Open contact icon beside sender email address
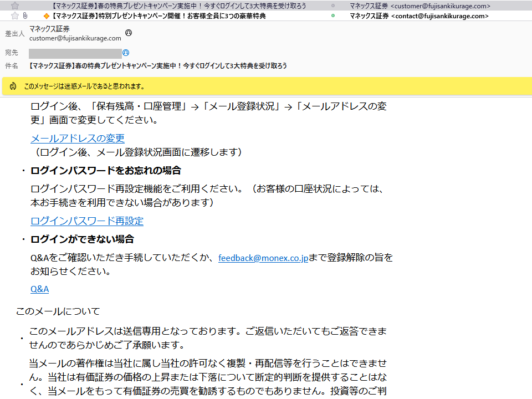The width and height of the screenshot is (532, 399). [x=127, y=33]
